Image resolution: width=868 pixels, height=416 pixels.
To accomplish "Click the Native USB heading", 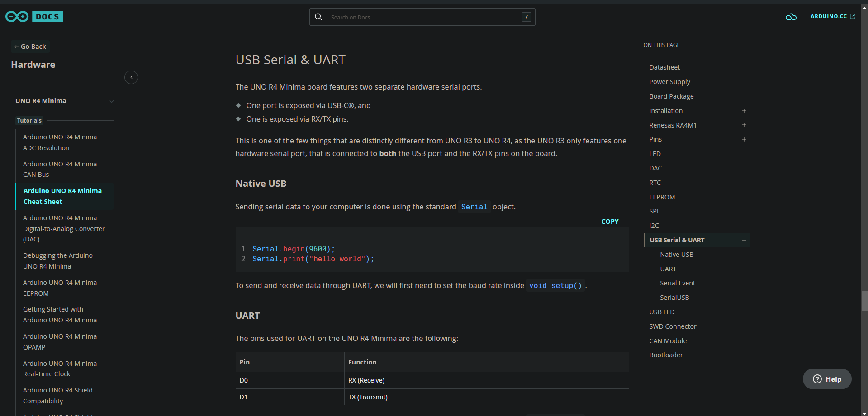I will [261, 184].
